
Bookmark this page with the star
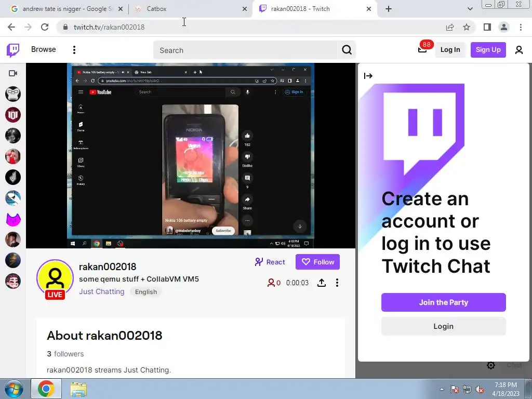[467, 27]
